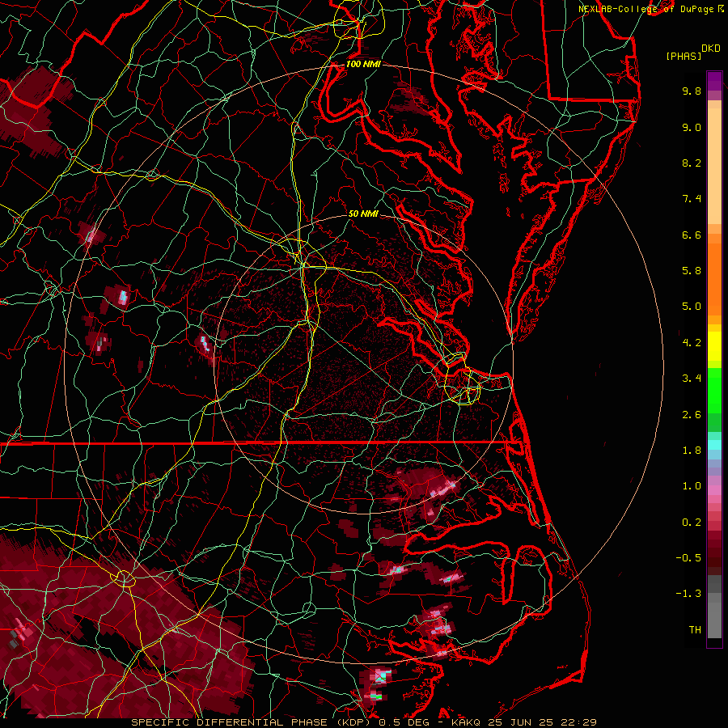Click the 100 NMI range ring label
This screenshot has width=728, height=728.
tap(363, 64)
